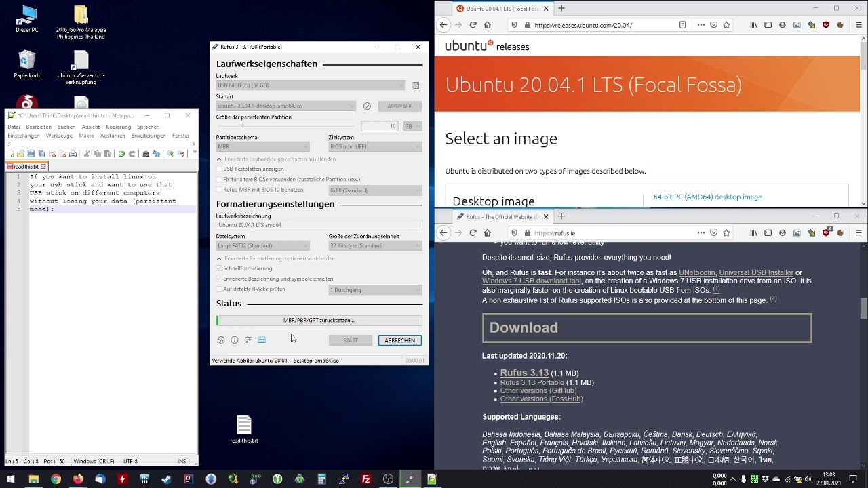Open Partitionsschema MBR dropdown
The image size is (868, 488).
pos(262,146)
